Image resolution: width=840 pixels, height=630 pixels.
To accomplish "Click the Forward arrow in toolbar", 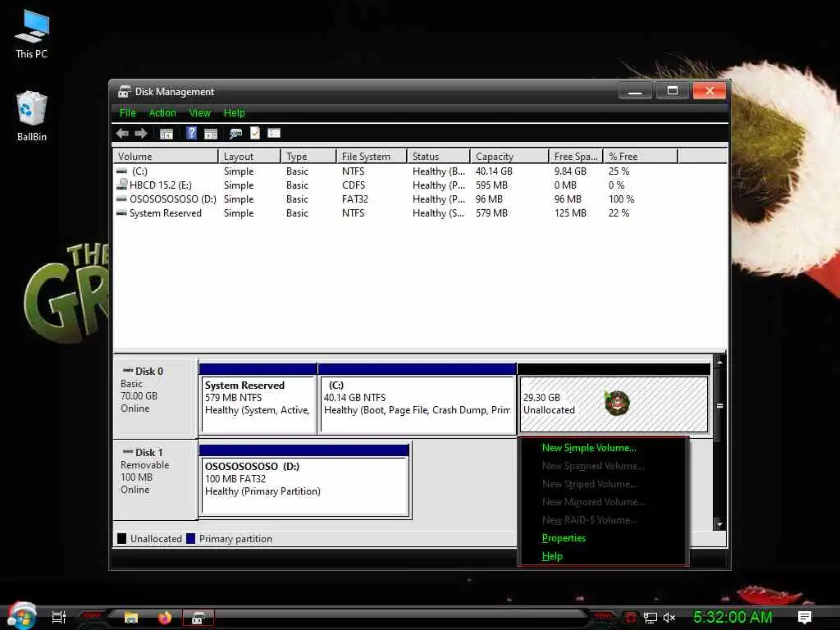I will click(141, 134).
